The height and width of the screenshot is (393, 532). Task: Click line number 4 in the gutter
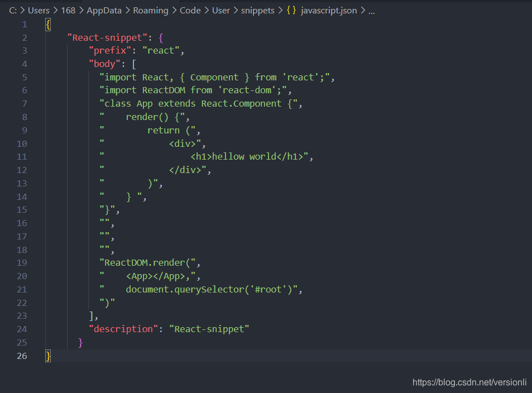point(25,64)
